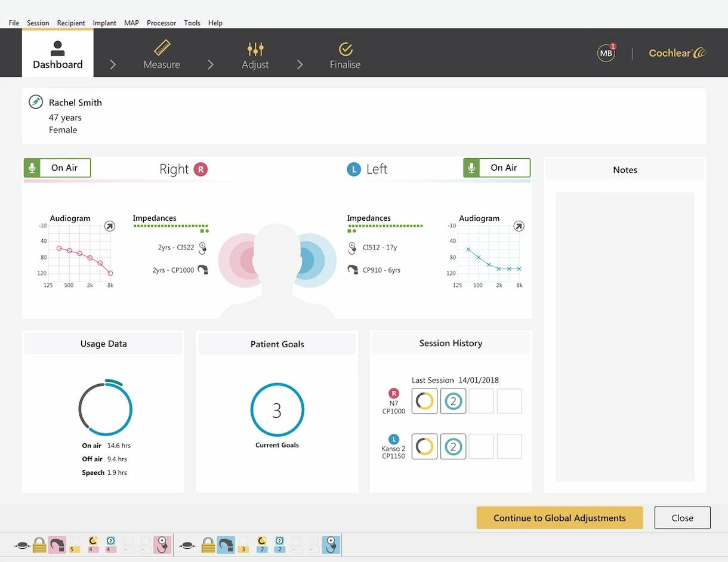Open the MB user notifications badge

606,53
